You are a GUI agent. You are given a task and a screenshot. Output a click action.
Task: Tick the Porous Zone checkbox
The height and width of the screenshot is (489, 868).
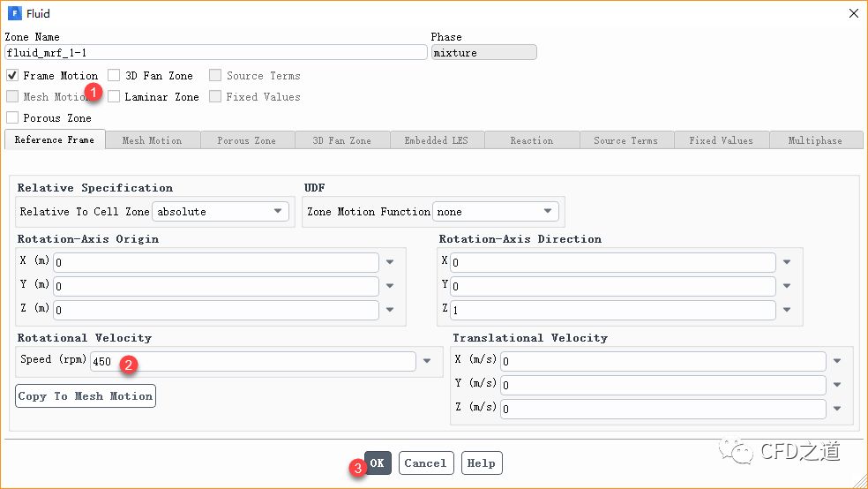click(x=12, y=118)
